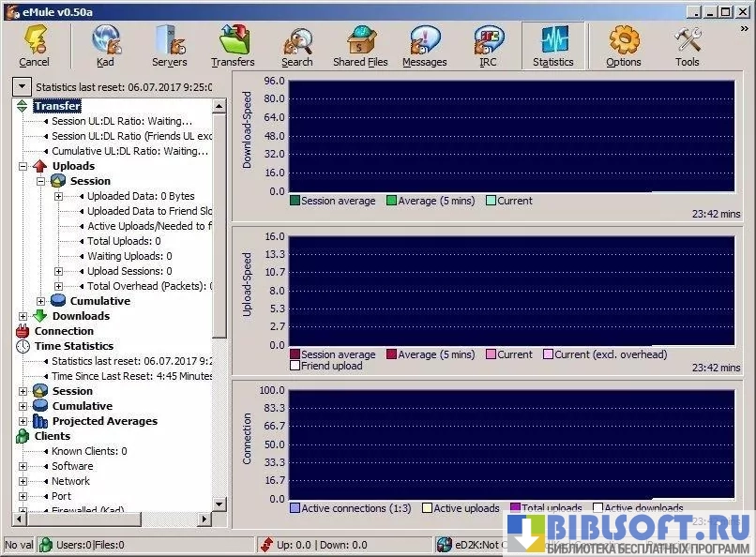Click the Session average download color swatch
This screenshot has height=557, width=756.
295,201
